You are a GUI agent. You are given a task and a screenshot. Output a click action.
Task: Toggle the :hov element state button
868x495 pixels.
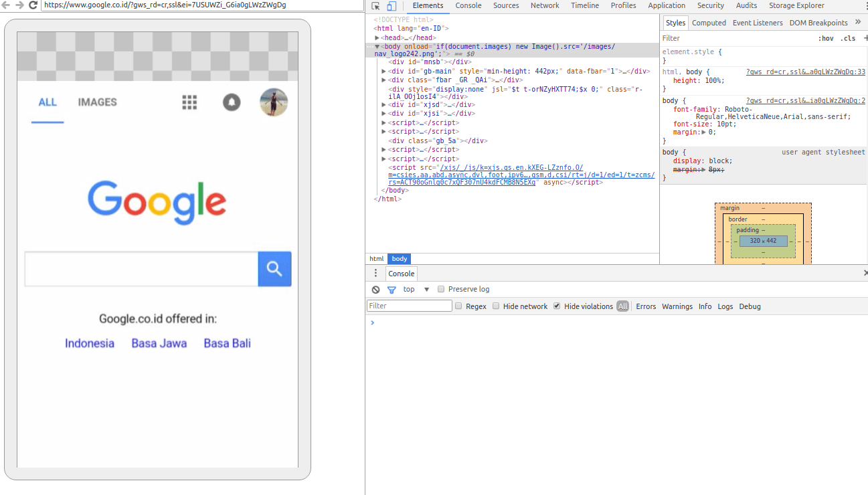click(826, 39)
